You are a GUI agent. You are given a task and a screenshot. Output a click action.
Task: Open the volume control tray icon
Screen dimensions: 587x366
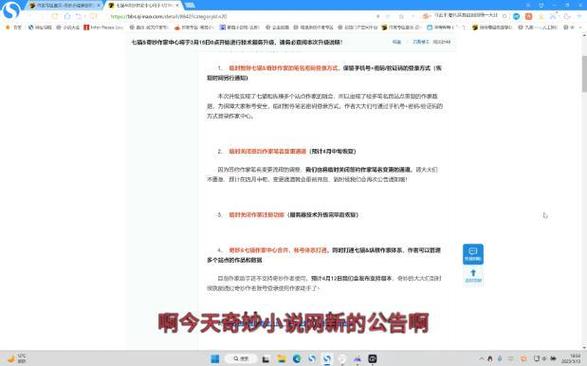[544, 359]
